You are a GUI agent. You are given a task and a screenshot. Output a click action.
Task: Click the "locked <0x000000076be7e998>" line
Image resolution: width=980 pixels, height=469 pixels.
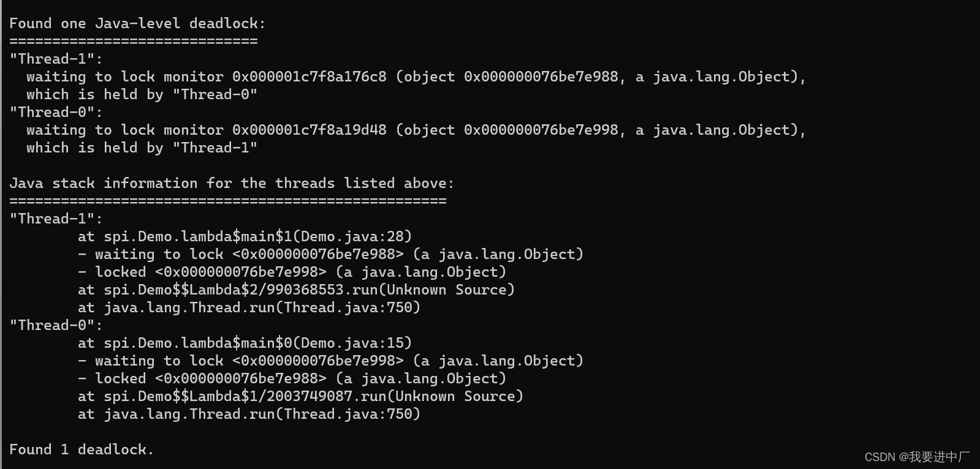tap(292, 272)
